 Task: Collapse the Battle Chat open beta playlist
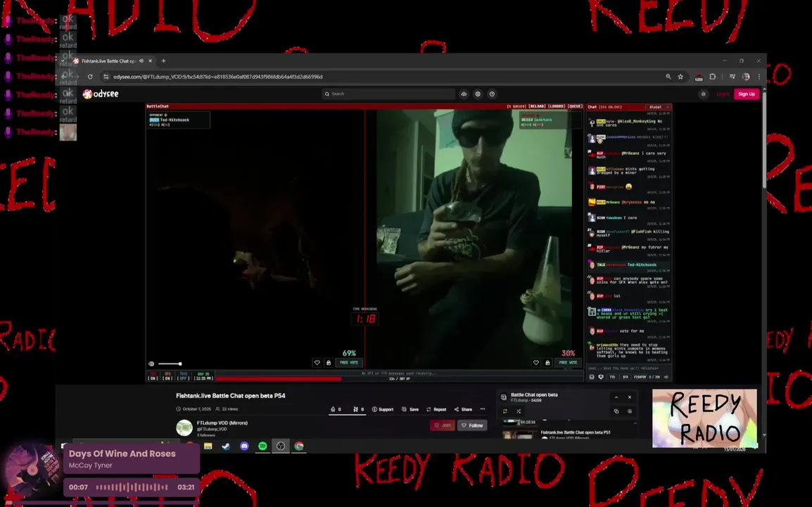(x=616, y=397)
